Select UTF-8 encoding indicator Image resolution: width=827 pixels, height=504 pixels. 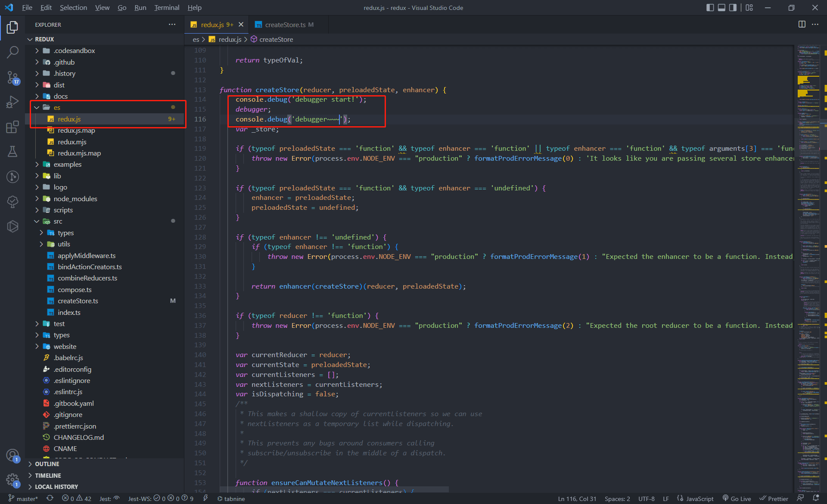[646, 498]
